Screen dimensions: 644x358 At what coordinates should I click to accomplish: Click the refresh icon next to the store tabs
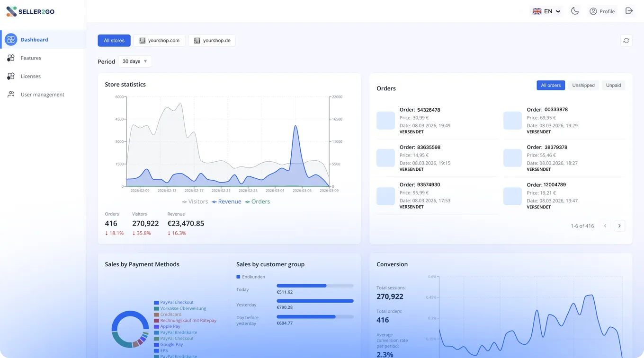pyautogui.click(x=626, y=41)
